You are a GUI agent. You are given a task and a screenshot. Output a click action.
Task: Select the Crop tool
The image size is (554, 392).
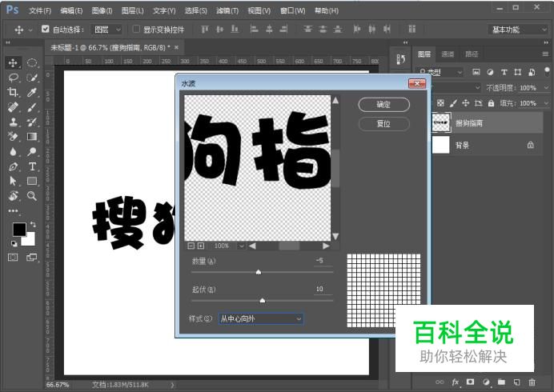click(13, 93)
